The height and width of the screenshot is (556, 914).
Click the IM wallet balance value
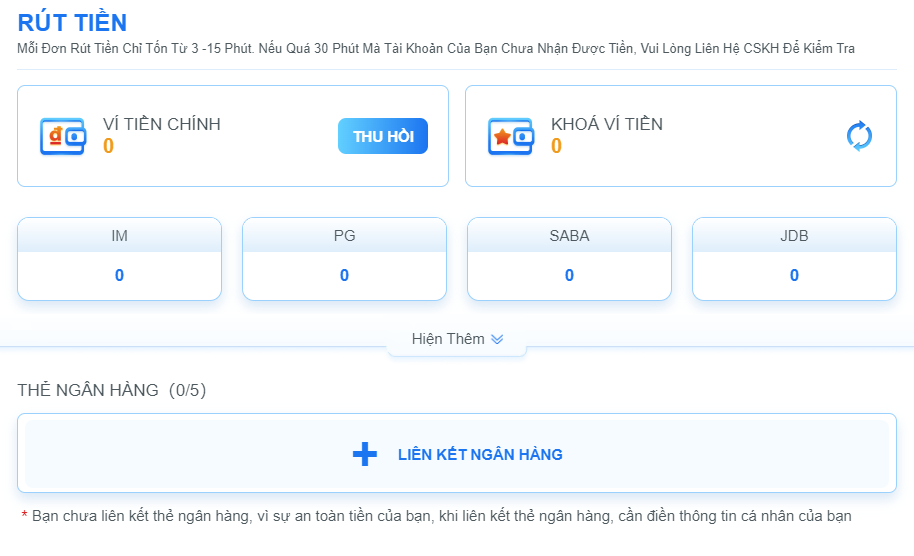[x=119, y=275]
